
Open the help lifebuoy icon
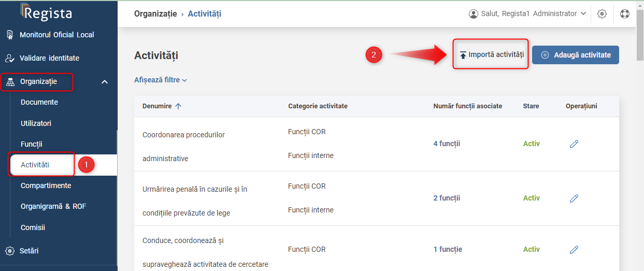[x=624, y=14]
